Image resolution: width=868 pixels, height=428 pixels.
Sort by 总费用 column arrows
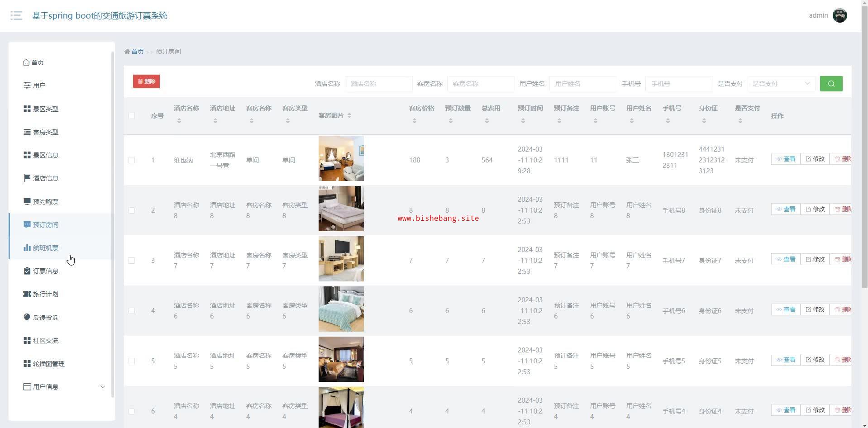(x=487, y=121)
